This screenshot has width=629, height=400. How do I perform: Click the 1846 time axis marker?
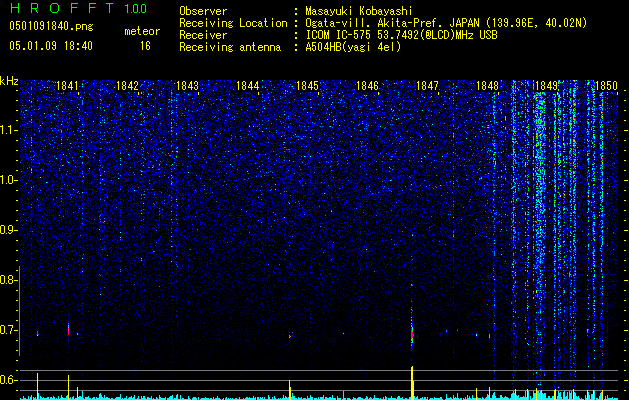pos(367,86)
